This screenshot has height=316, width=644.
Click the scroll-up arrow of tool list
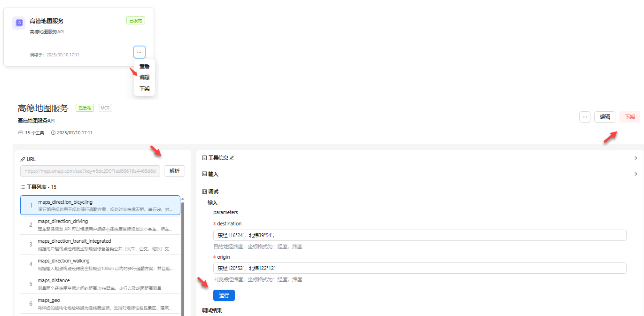point(183,199)
